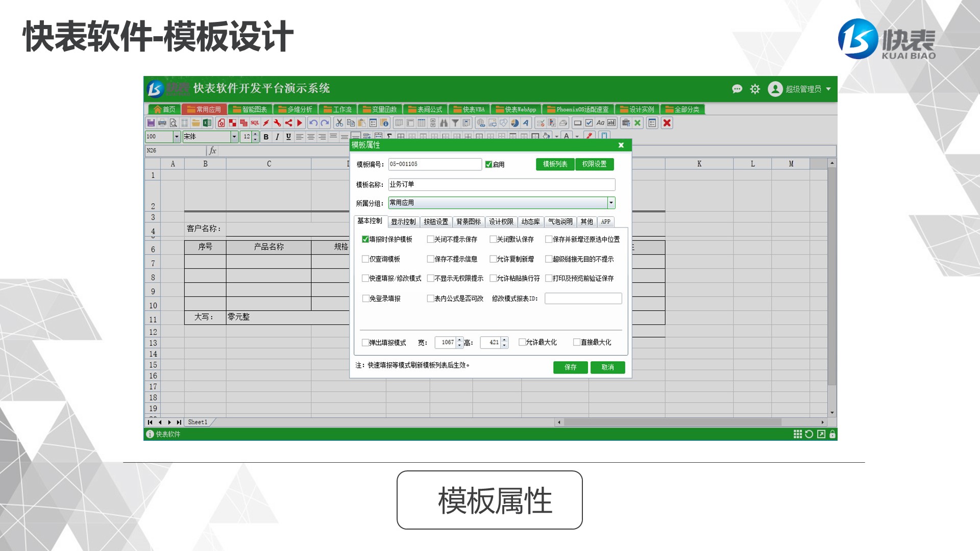The height and width of the screenshot is (551, 980).
Task: Click the Filter funnel icon
Action: pos(455,123)
